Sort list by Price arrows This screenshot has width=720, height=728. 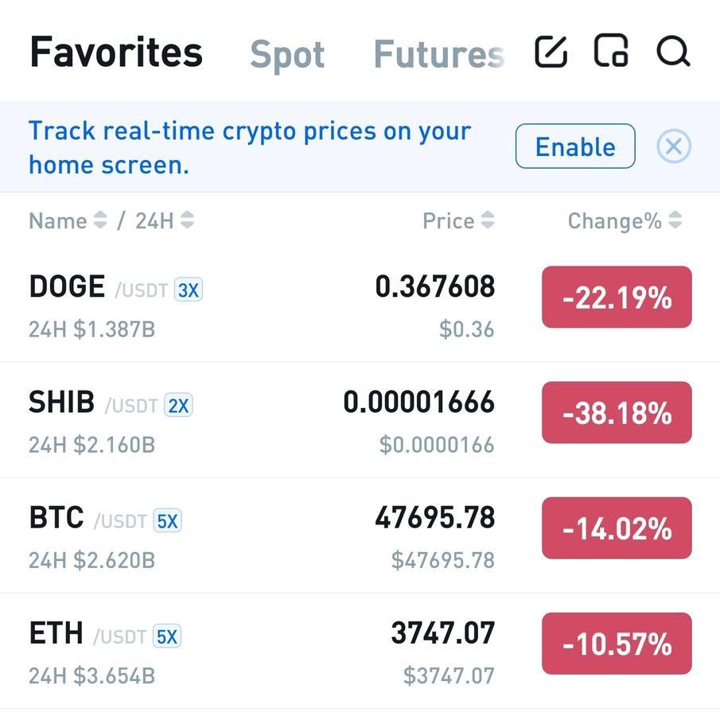(x=488, y=220)
